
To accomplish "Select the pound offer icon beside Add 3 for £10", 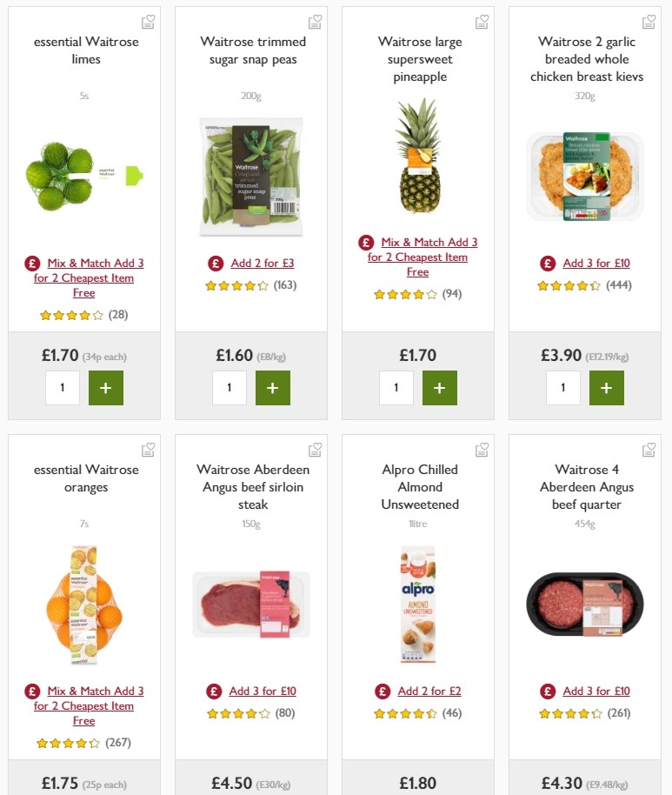I will pos(547,263).
